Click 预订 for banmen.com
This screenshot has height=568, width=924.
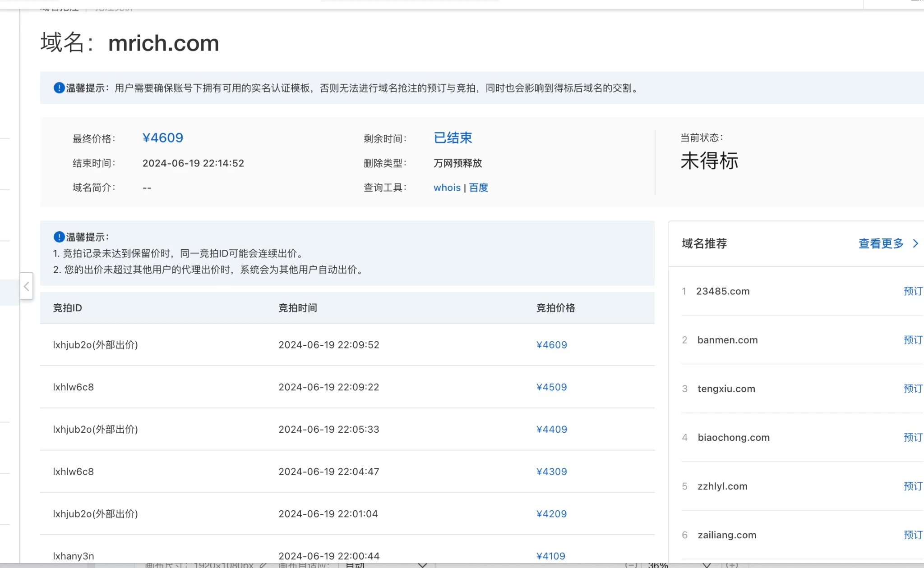913,340
